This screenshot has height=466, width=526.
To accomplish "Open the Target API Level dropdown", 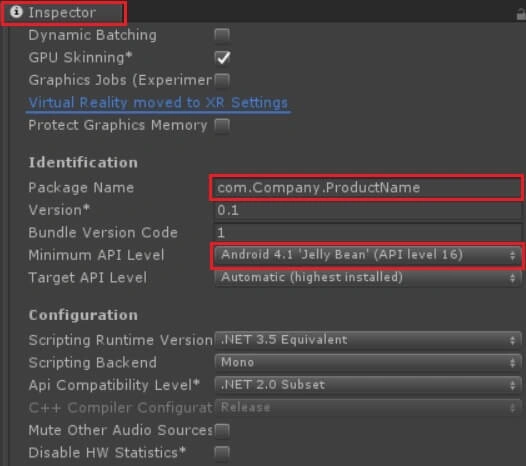I will tap(368, 278).
